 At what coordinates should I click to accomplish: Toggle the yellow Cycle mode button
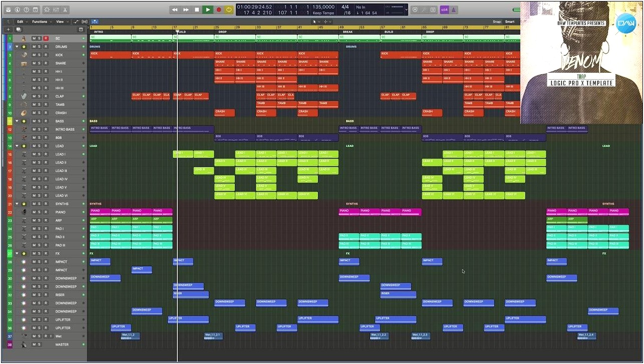tap(229, 10)
